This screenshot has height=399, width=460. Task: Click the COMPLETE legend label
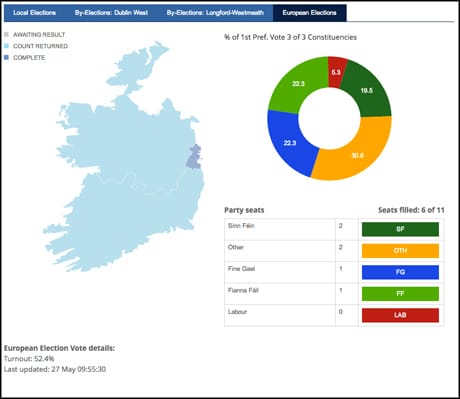point(29,58)
